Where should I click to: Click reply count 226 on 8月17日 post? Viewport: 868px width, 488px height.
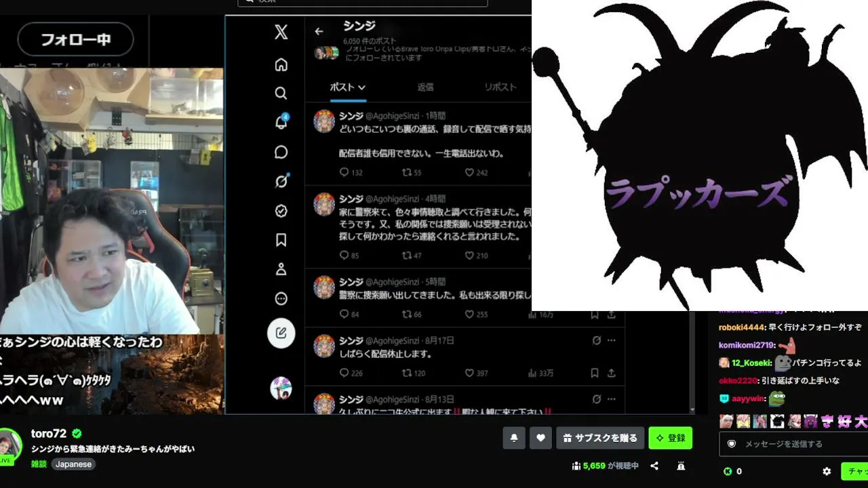tap(351, 373)
